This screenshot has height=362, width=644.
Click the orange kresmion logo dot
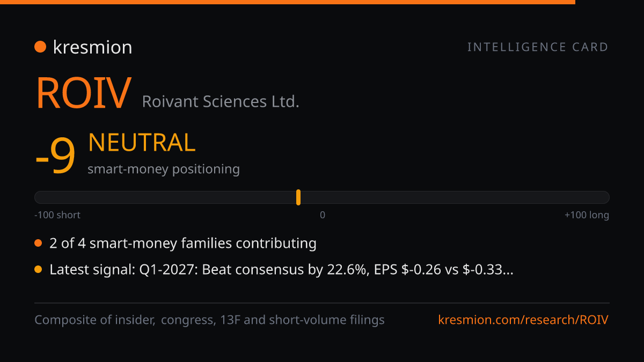[x=40, y=47]
